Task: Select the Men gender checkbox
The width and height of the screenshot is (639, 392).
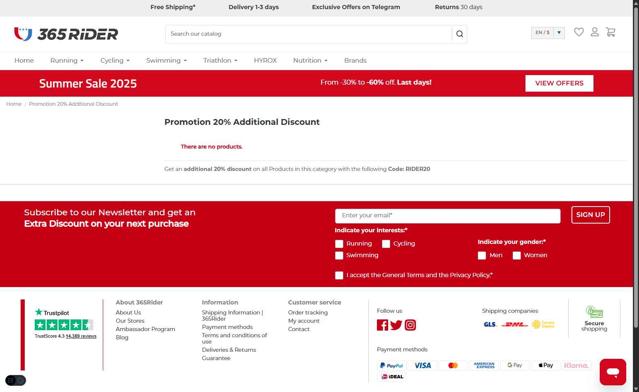Action: 482,255
